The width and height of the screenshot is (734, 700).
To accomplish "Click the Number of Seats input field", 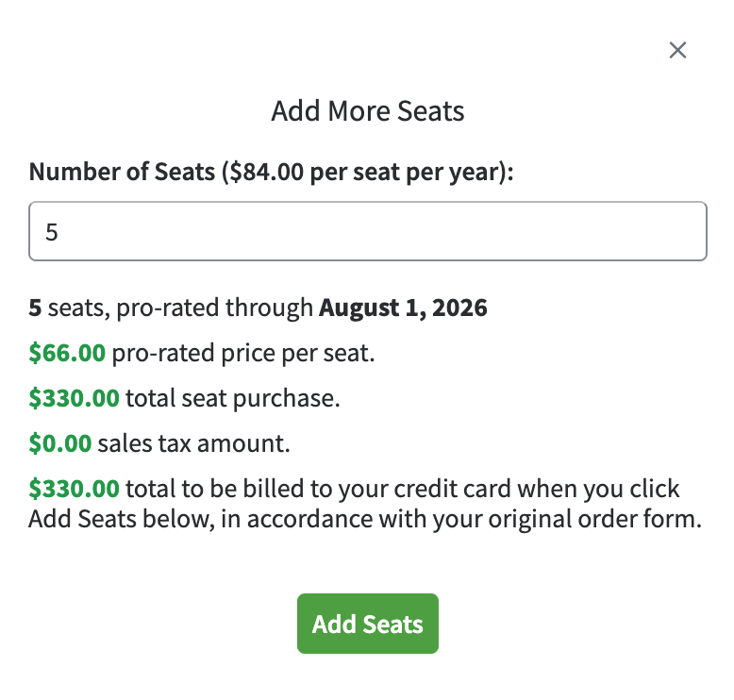I will point(368,231).
